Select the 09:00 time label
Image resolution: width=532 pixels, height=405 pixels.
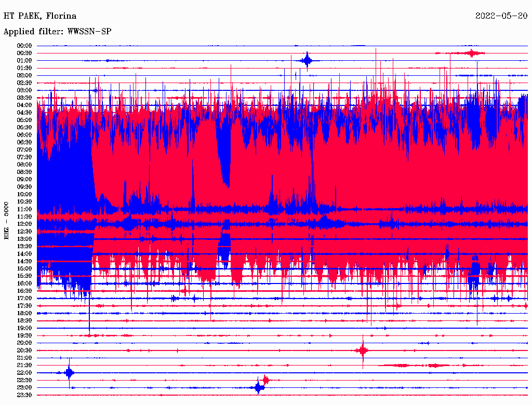tap(24, 180)
